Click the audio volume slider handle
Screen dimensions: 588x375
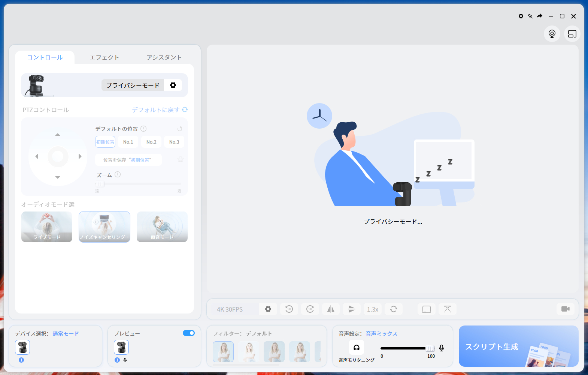(x=430, y=348)
